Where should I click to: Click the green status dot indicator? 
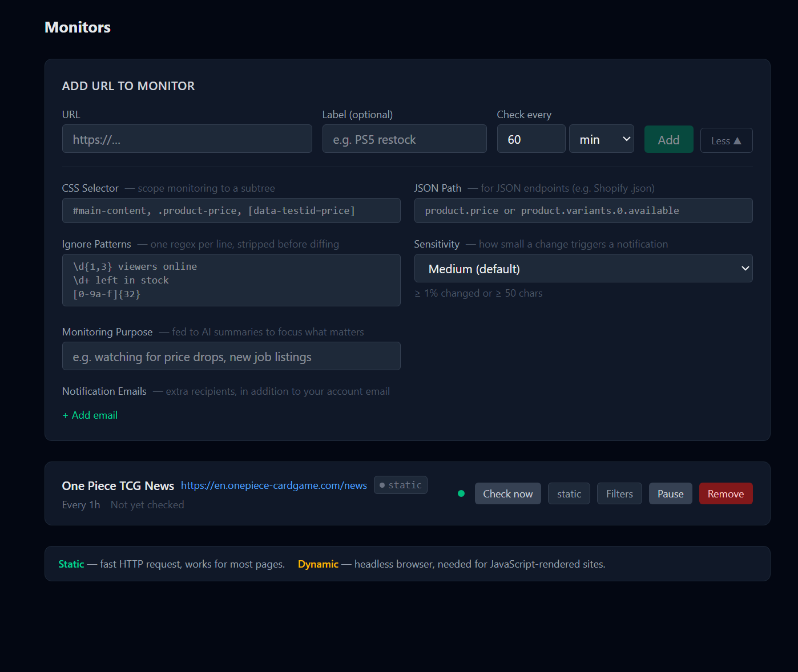tap(461, 493)
